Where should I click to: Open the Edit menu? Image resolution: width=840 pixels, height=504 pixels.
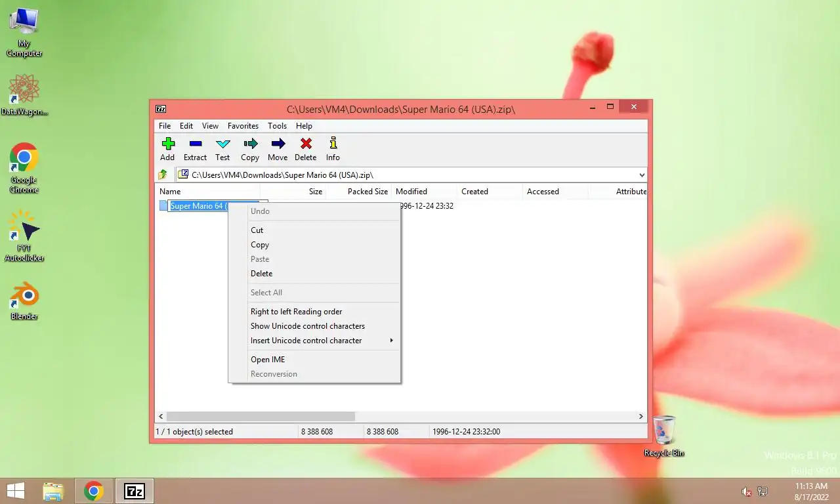pyautogui.click(x=186, y=126)
